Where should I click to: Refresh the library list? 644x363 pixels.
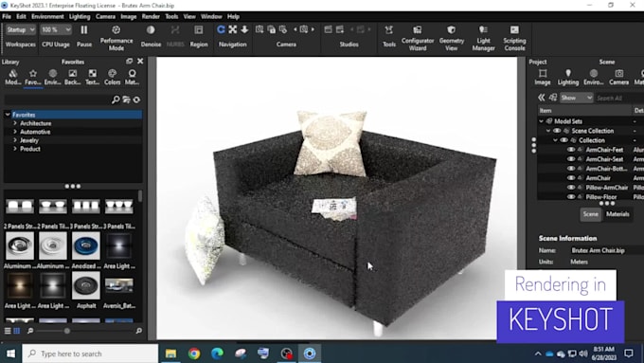136,100
